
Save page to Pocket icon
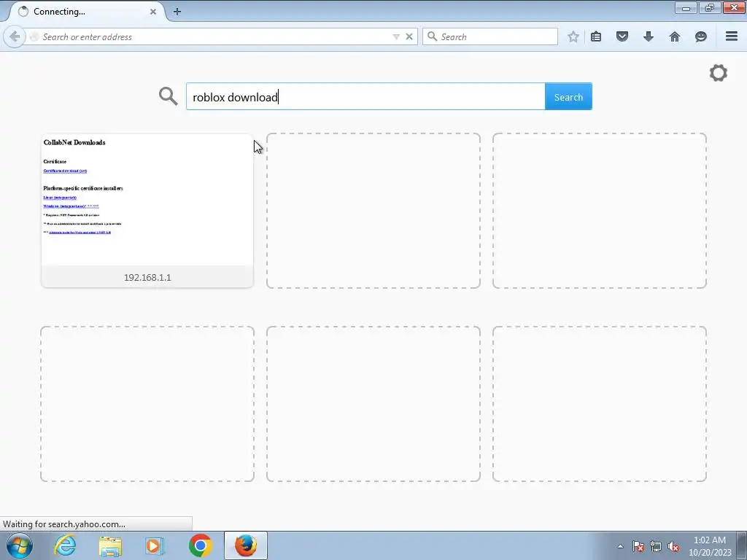tap(622, 36)
